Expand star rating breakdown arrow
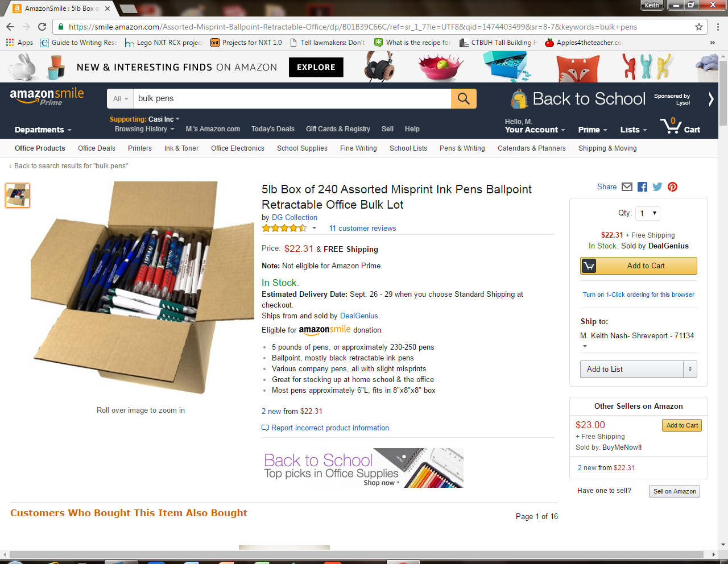 [314, 228]
